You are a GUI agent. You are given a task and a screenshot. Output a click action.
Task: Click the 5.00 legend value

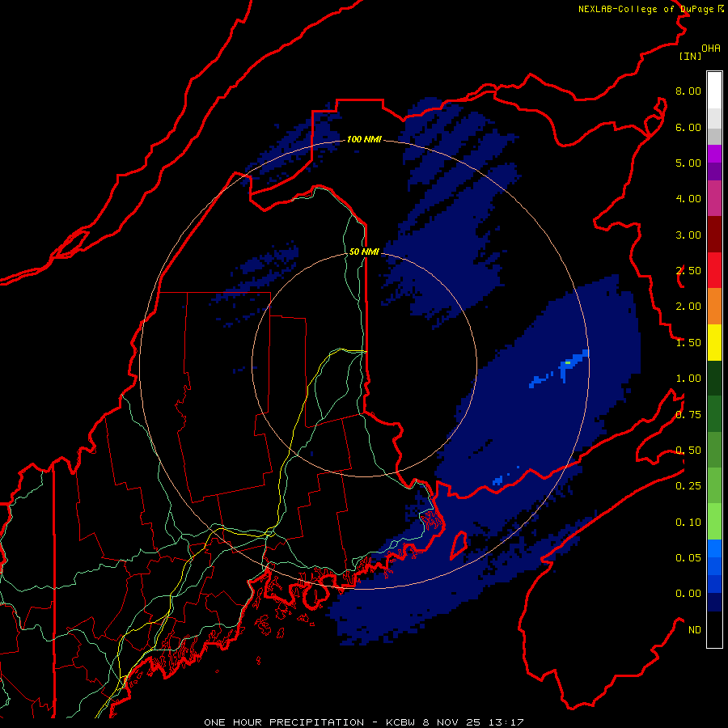pos(688,163)
